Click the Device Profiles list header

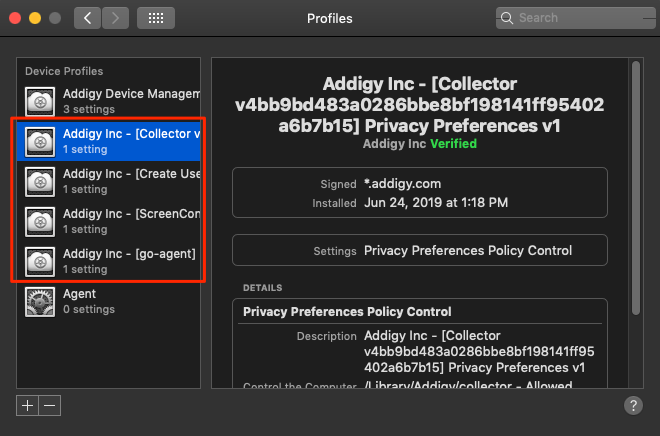pyautogui.click(x=64, y=71)
